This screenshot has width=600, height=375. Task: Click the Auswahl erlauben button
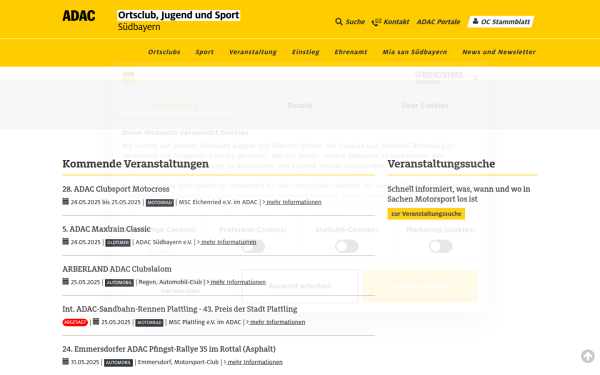[300, 286]
